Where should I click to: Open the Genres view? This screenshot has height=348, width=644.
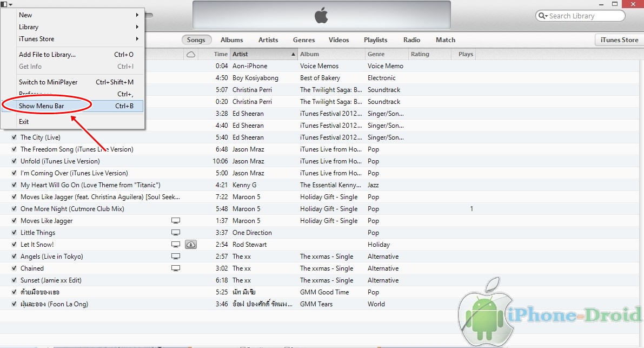304,40
